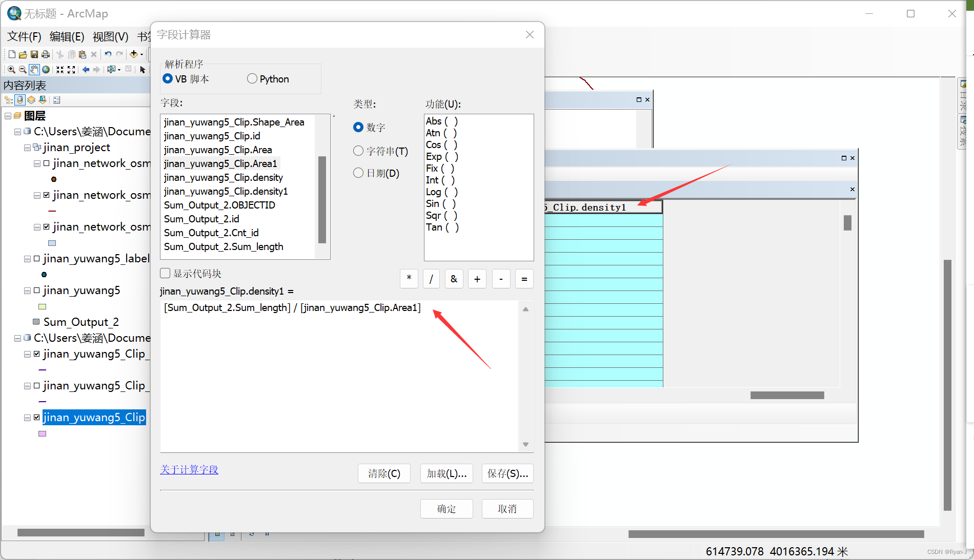This screenshot has height=560, width=974.
Task: Switch to List By Source icon
Action: [20, 100]
